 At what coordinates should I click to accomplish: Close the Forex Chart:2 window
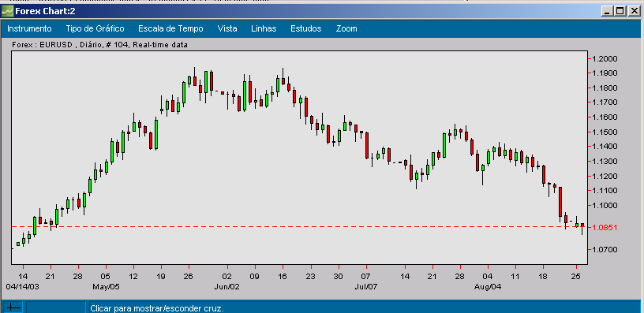point(634,11)
